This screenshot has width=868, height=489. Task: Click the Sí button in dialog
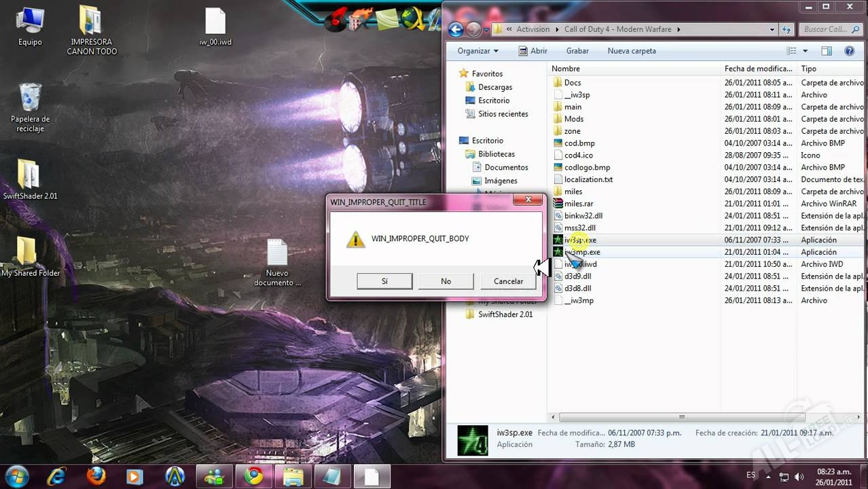(384, 281)
